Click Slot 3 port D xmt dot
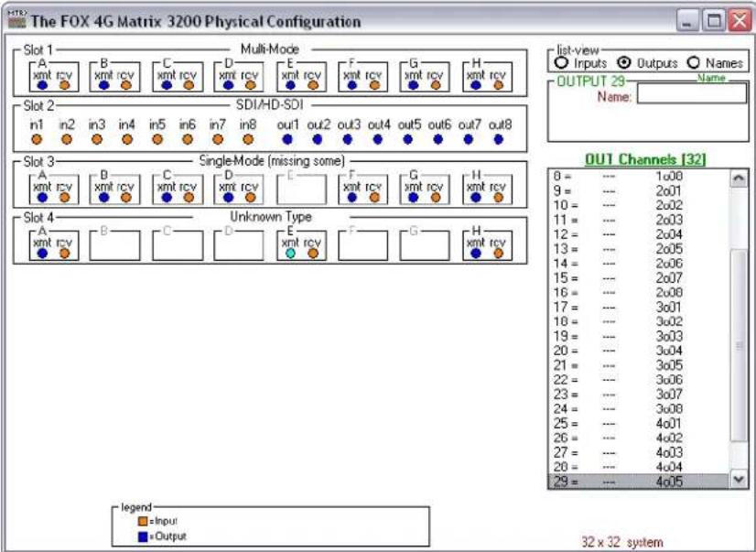The width and height of the screenshot is (756, 552). pos(229,197)
